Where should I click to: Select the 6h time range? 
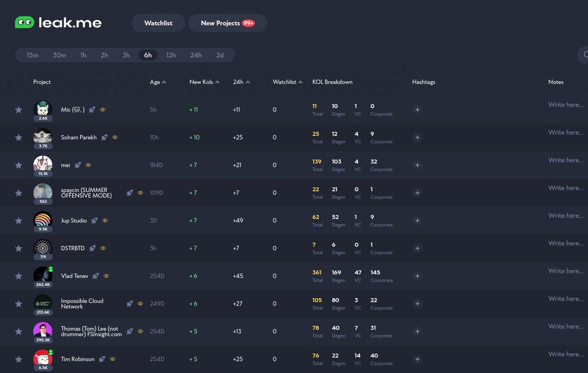coord(148,55)
